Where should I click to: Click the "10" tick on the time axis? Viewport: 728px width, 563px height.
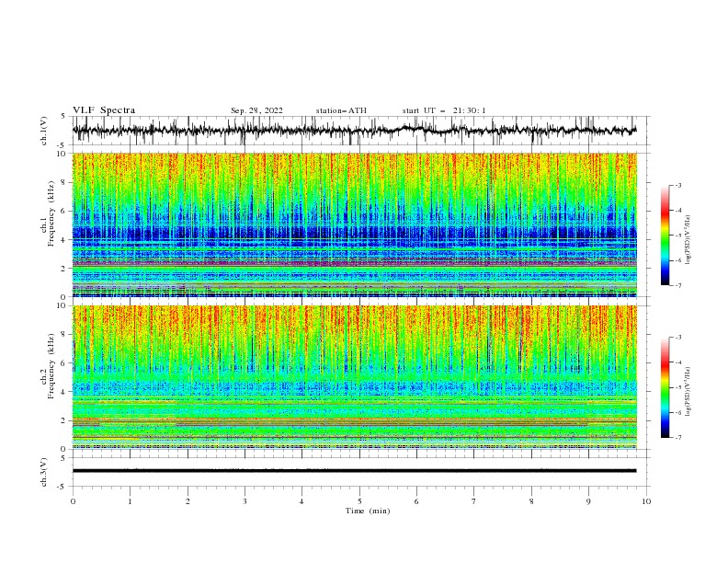[x=646, y=501]
